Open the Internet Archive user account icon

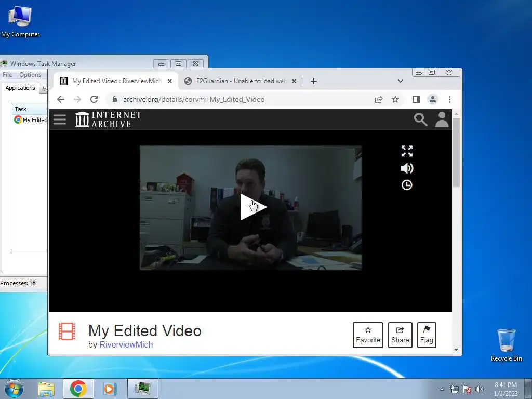tap(442, 119)
